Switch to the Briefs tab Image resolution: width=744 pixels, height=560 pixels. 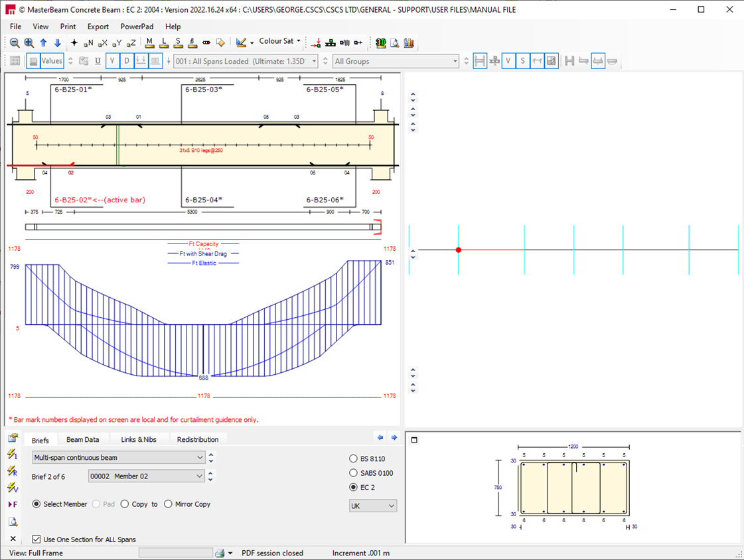tap(40, 440)
